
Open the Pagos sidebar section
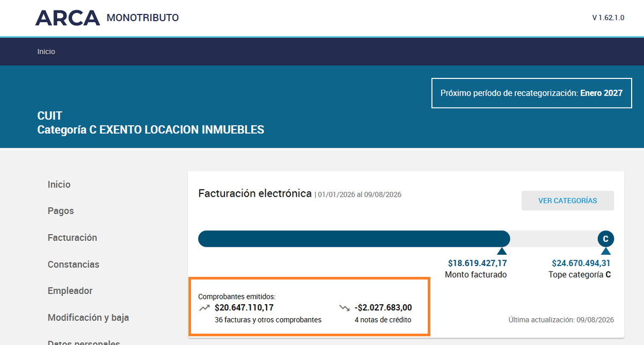(x=61, y=211)
